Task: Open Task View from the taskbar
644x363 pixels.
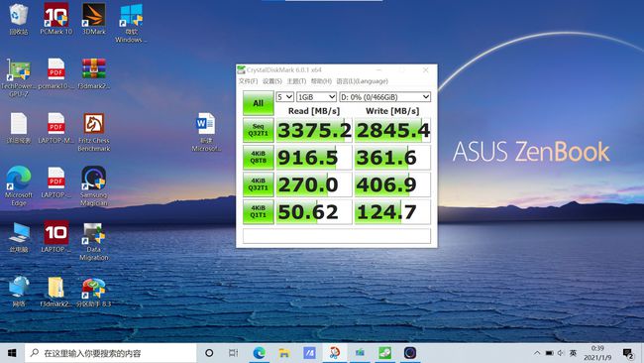Action: (x=233, y=353)
